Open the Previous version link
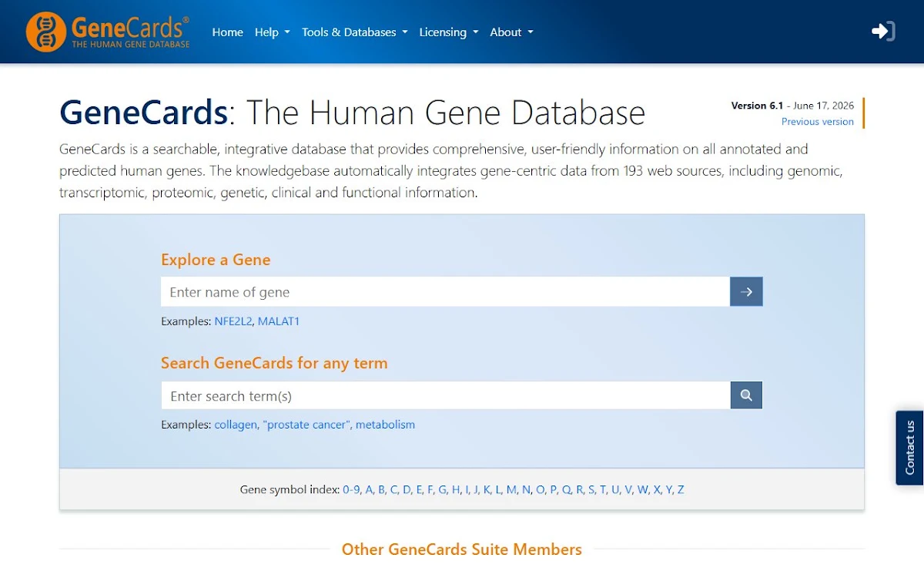The image size is (924, 578). [x=817, y=121]
